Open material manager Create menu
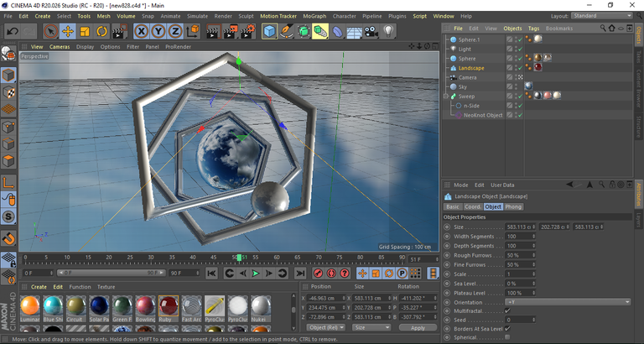 39,287
